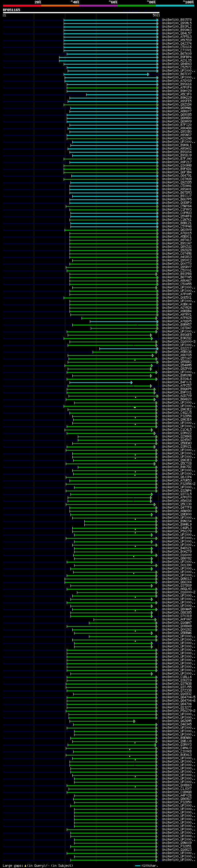Click the UniRef100_O16000-3 label
The width and height of the screenshot is (197, 868).
coord(179,342)
